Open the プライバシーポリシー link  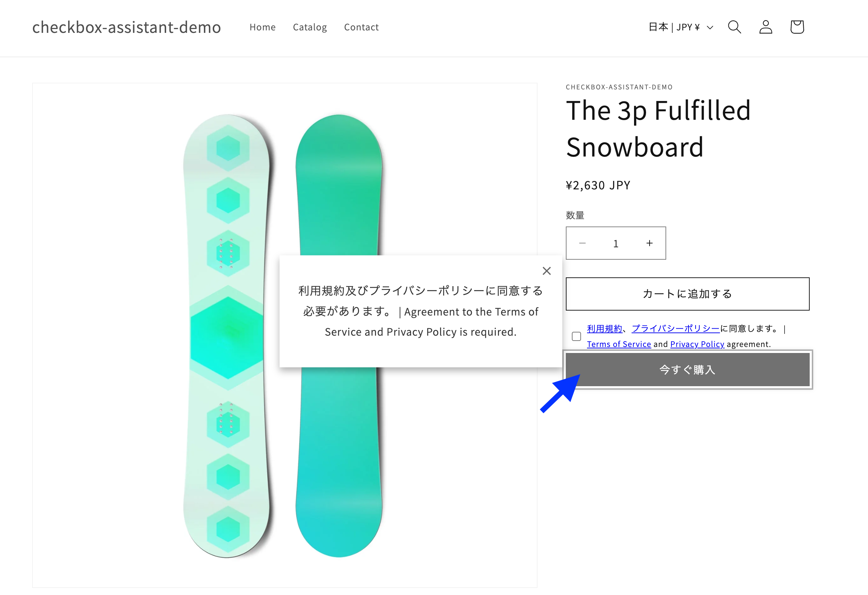676,328
